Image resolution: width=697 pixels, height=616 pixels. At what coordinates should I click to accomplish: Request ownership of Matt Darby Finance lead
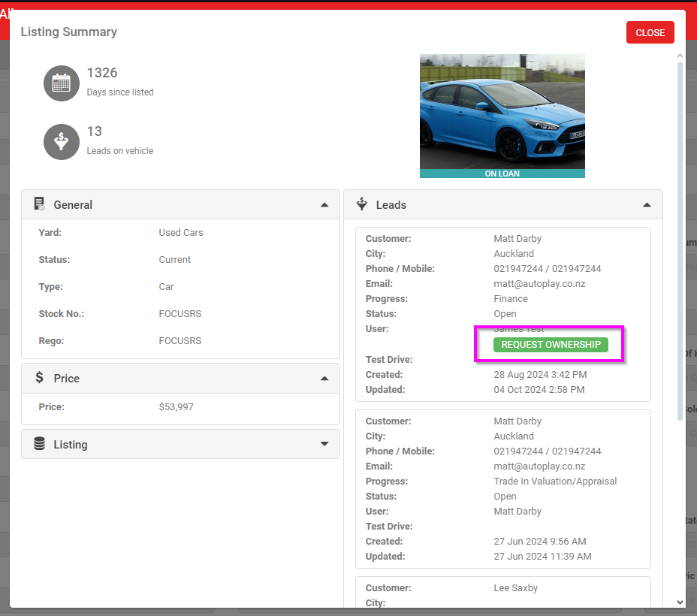(x=551, y=345)
